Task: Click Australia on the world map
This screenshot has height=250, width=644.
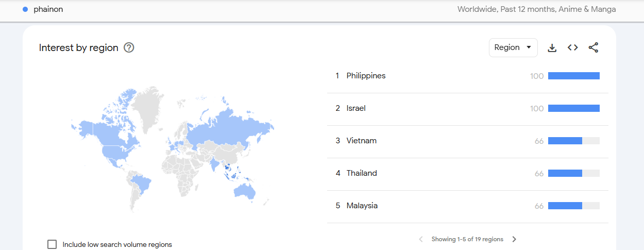Action: (x=244, y=191)
